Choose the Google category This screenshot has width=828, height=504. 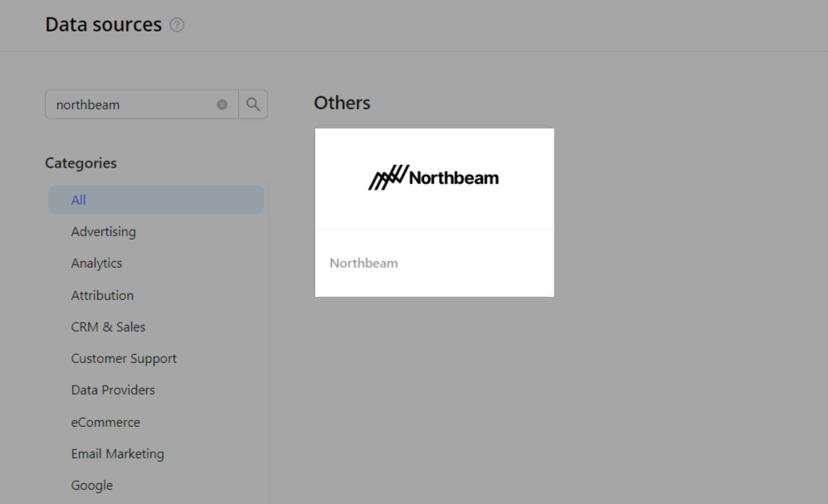pyautogui.click(x=91, y=485)
